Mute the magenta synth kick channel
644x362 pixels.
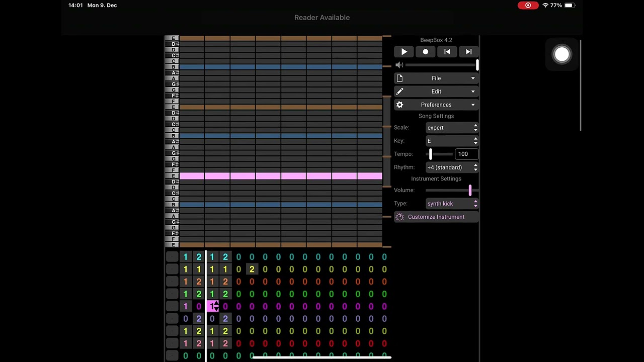(x=172, y=306)
